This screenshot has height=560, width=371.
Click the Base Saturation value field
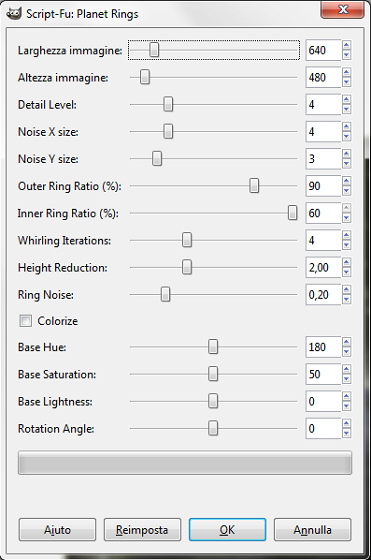[x=323, y=374]
